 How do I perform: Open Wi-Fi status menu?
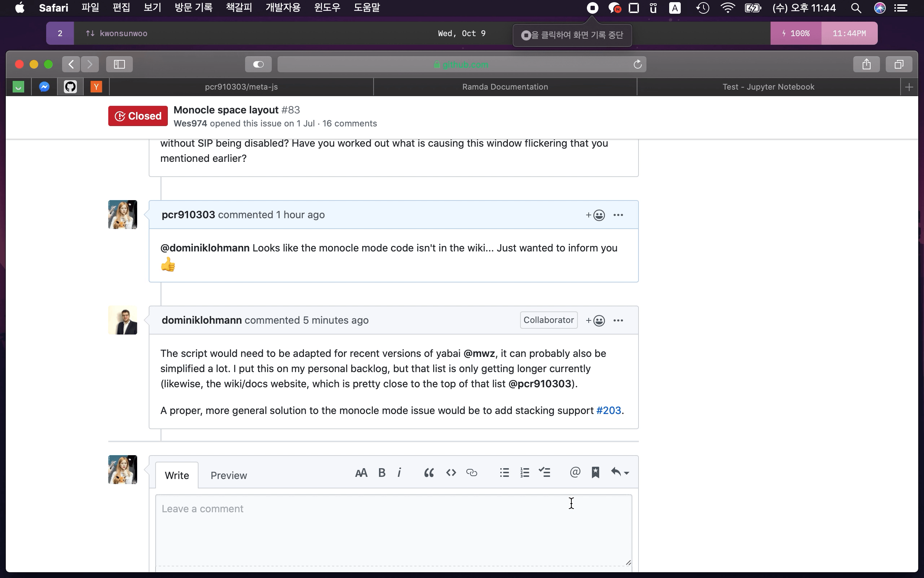click(728, 8)
